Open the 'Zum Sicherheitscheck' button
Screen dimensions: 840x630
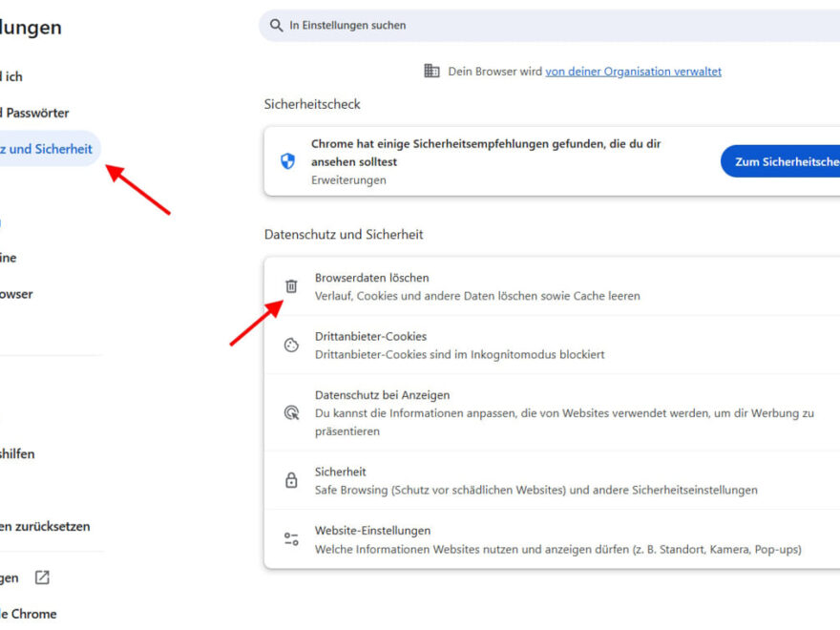coord(780,161)
